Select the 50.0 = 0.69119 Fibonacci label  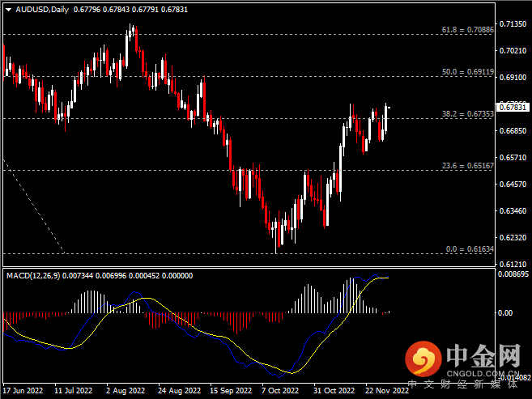point(467,71)
